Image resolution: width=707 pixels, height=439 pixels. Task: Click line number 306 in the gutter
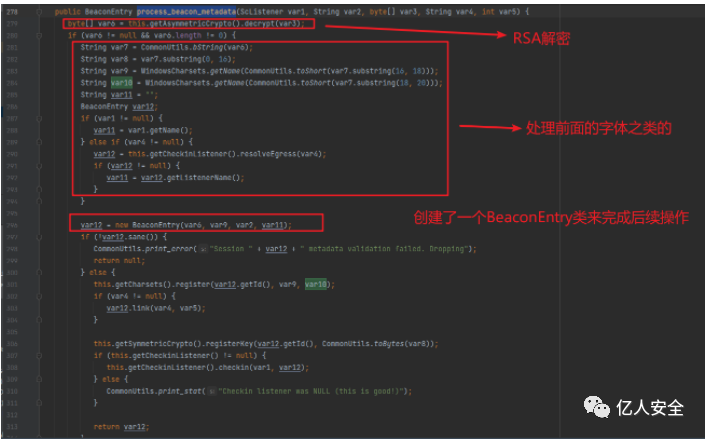pyautogui.click(x=12, y=343)
